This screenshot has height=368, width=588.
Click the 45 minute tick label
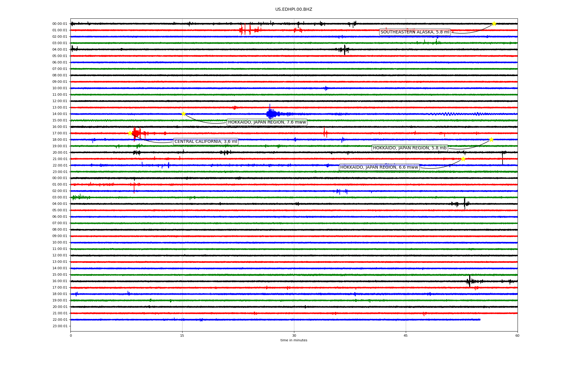pos(406,335)
